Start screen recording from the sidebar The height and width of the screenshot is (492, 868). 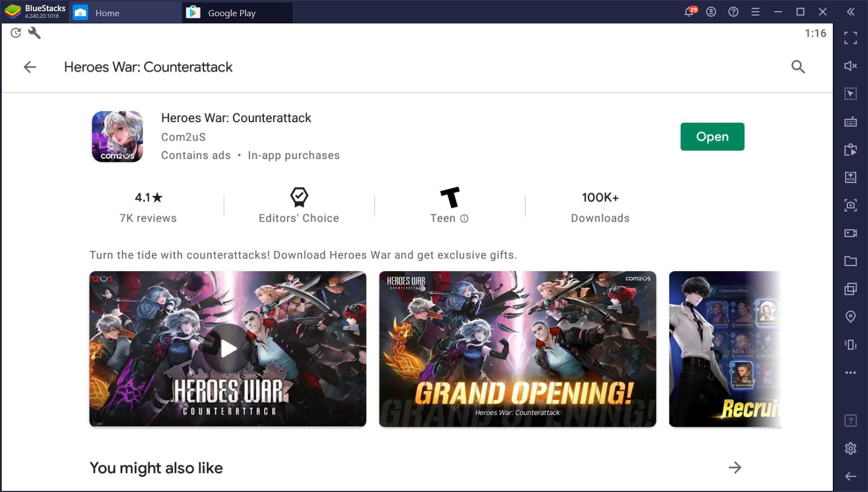tap(850, 233)
